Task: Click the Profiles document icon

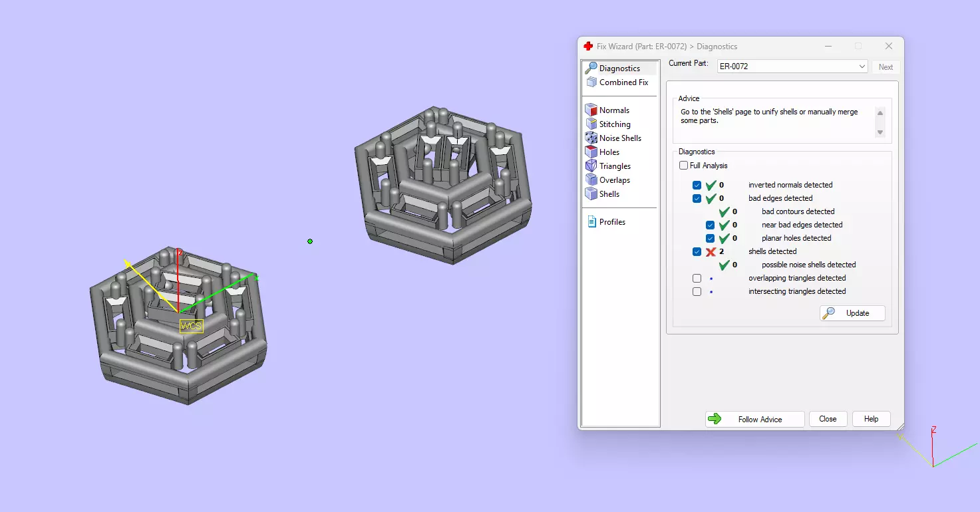Action: (x=591, y=222)
